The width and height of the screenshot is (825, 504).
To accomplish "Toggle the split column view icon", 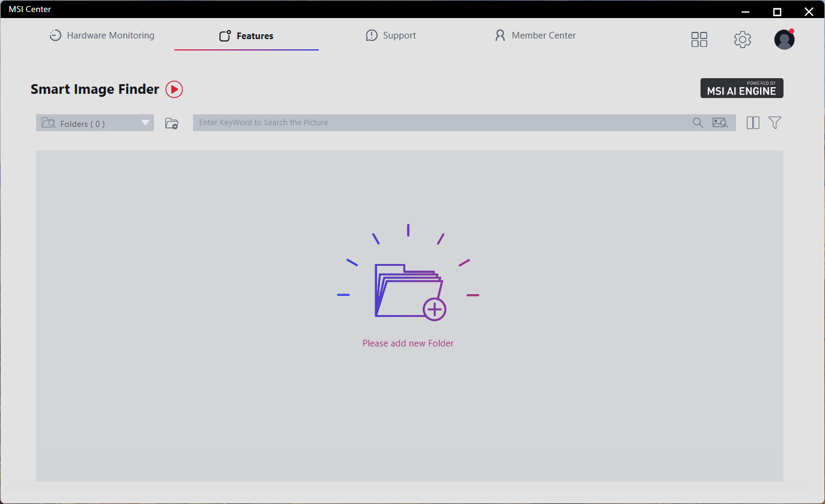I will click(x=753, y=123).
